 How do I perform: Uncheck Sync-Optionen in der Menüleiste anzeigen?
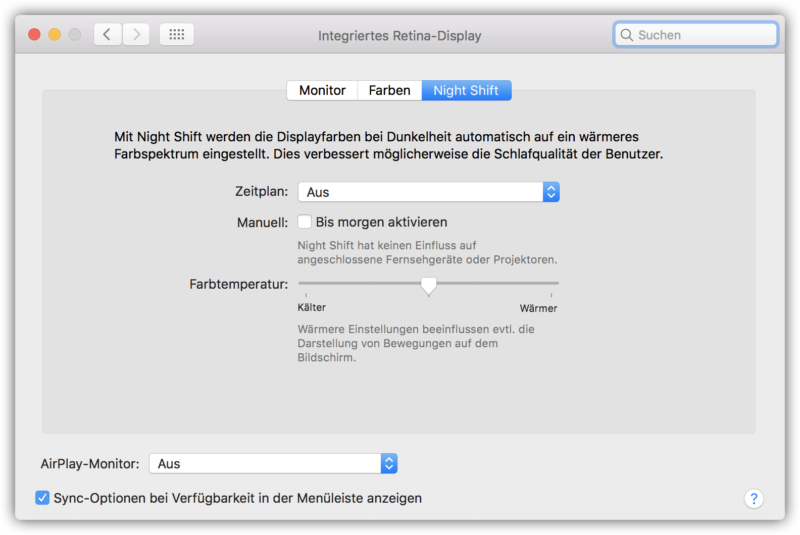click(42, 497)
